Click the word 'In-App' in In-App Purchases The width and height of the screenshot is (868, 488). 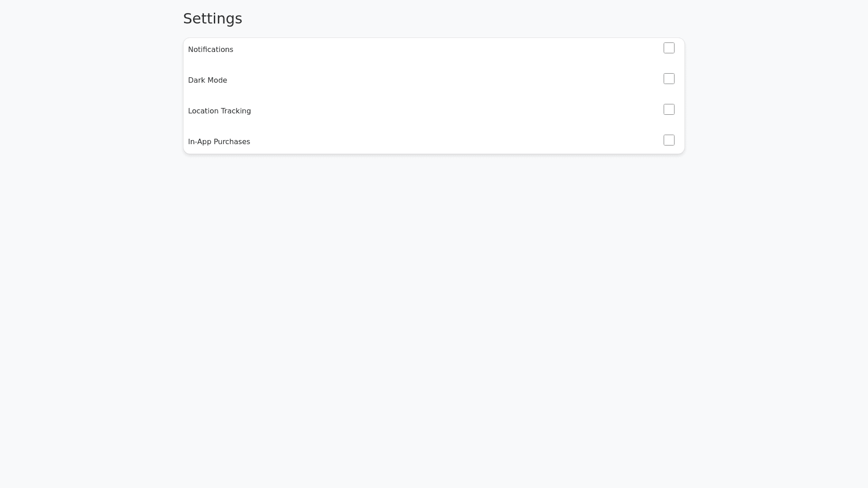coord(199,142)
